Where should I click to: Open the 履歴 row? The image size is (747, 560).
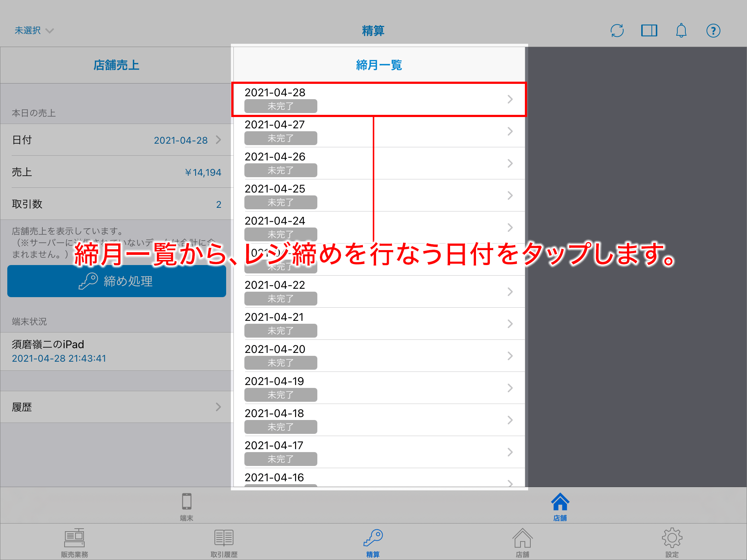[x=117, y=407]
